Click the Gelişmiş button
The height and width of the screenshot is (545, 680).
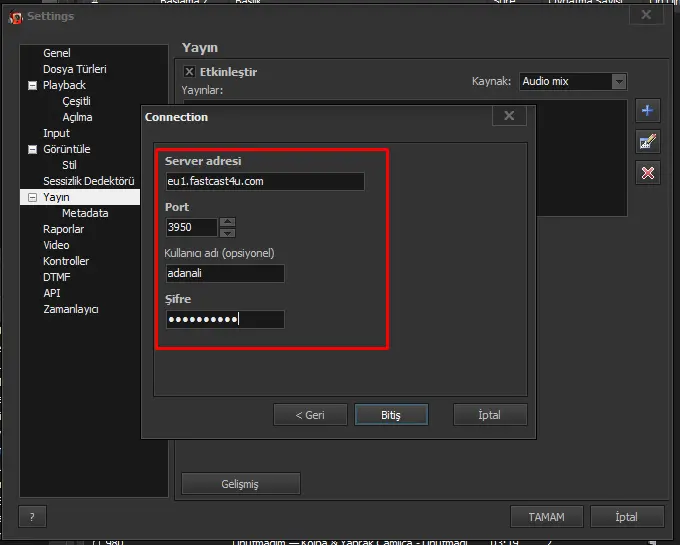click(x=241, y=483)
